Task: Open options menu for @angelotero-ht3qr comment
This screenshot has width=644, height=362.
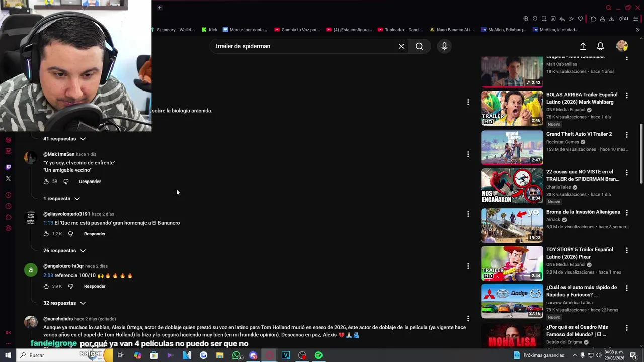Action: 468,266
